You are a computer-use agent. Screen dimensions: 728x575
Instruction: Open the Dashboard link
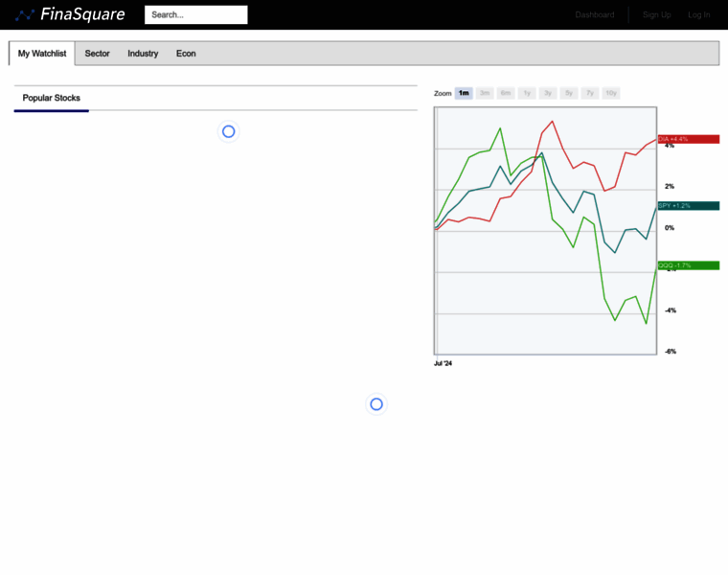594,15
